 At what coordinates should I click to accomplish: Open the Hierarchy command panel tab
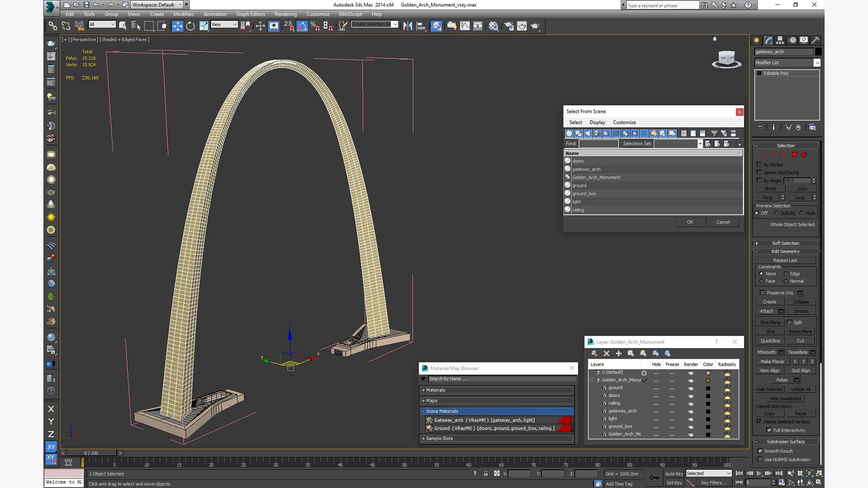coord(780,40)
